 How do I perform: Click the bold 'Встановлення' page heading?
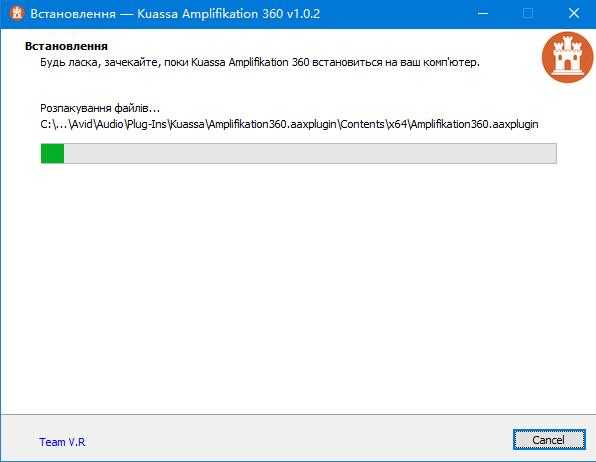pyautogui.click(x=66, y=46)
